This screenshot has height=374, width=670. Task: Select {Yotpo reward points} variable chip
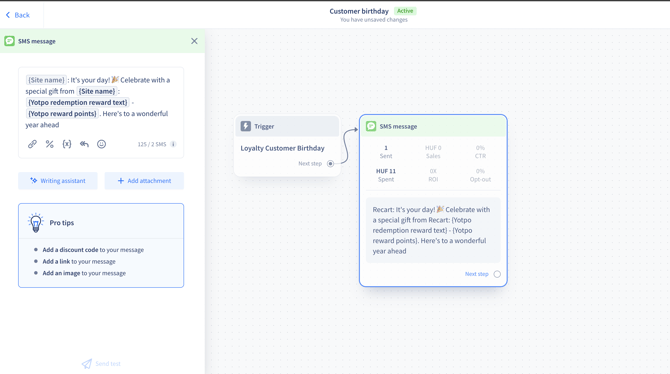tap(62, 114)
